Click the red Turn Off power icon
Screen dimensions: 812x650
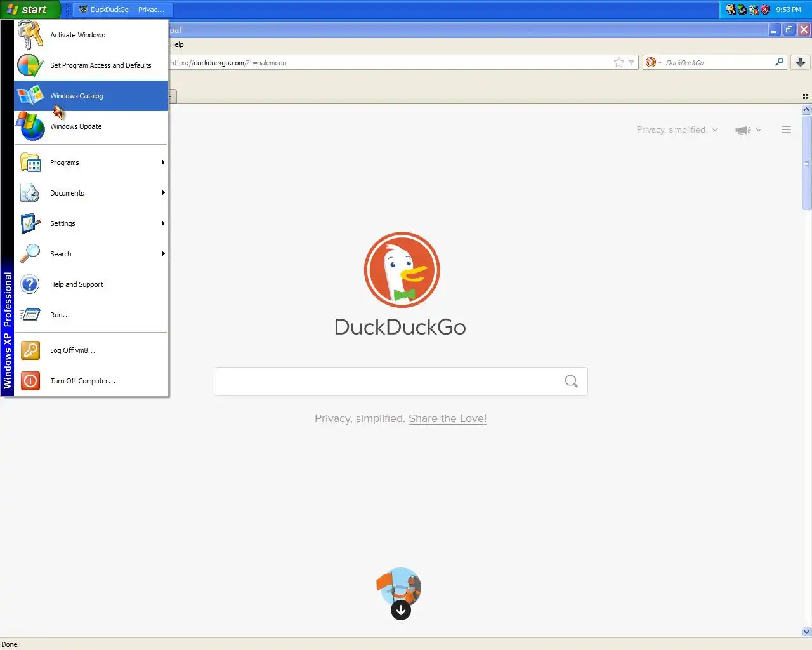pyautogui.click(x=30, y=381)
